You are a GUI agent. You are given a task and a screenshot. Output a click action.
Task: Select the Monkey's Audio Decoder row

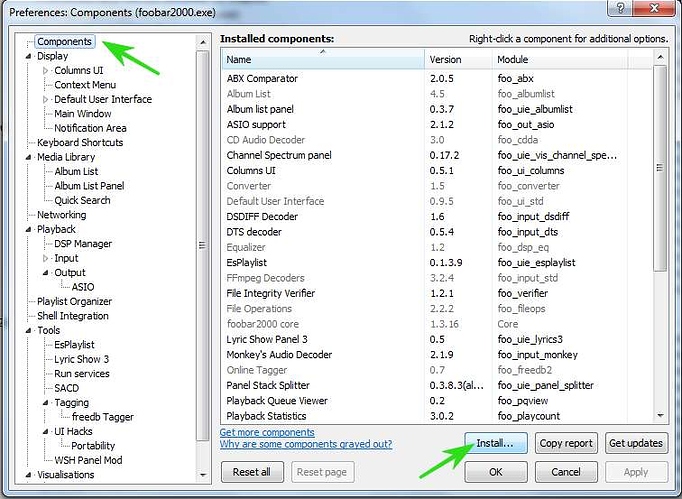(x=437, y=355)
